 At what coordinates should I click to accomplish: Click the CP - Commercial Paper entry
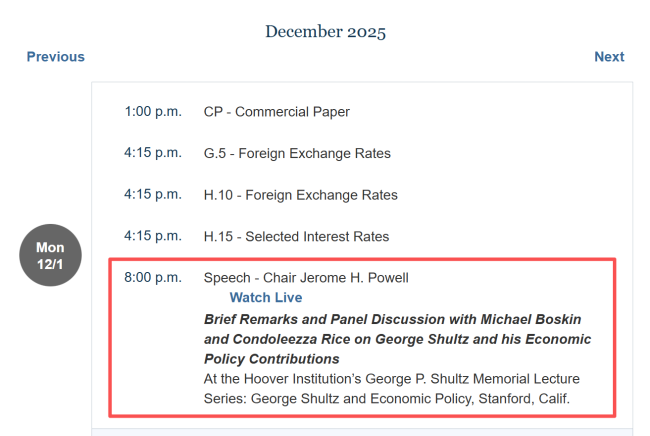point(277,112)
